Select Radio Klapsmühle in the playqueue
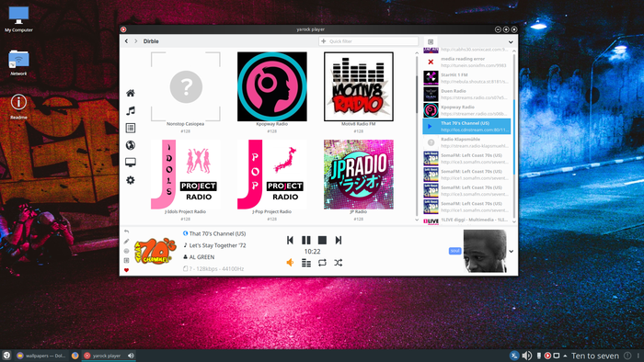The image size is (644, 362). (x=466, y=142)
